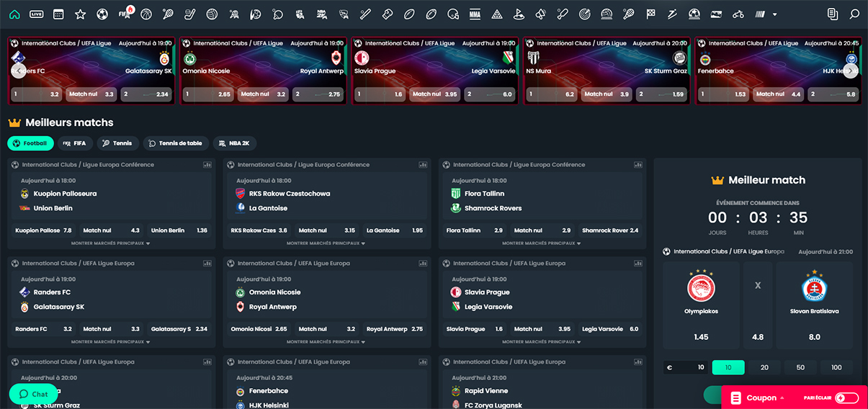Open statistics icon for Kuopion Palloseura match
This screenshot has width=868, height=409.
(x=207, y=165)
